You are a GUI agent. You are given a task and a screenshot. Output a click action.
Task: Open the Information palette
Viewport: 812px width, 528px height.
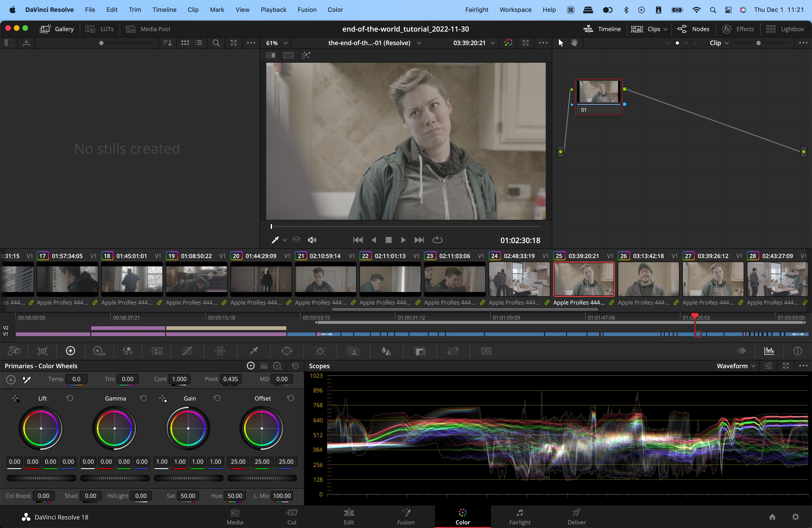click(x=798, y=351)
